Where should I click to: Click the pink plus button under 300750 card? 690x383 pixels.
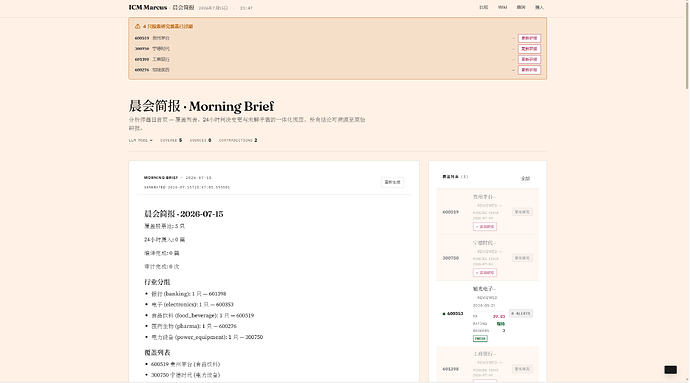click(485, 273)
